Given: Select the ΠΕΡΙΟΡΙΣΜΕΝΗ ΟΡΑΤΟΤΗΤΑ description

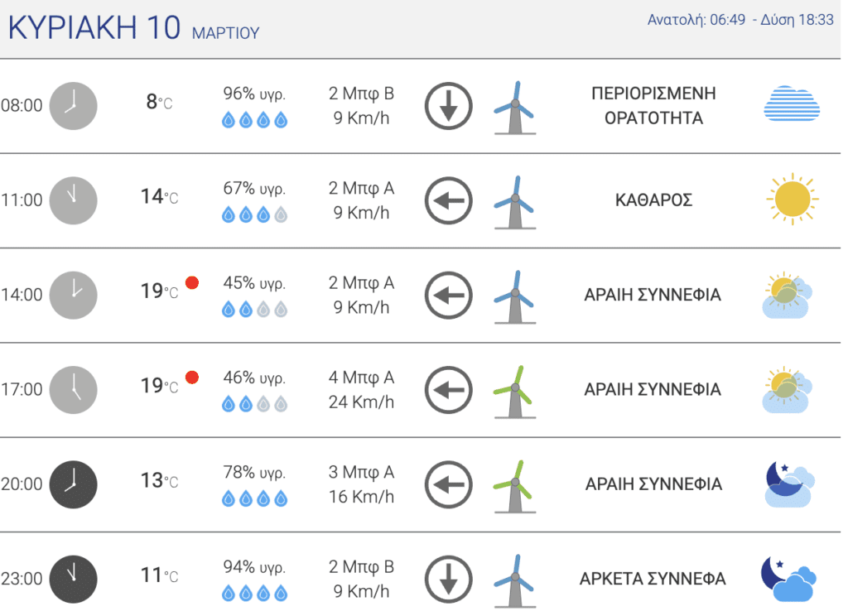Looking at the screenshot, I should [653, 105].
